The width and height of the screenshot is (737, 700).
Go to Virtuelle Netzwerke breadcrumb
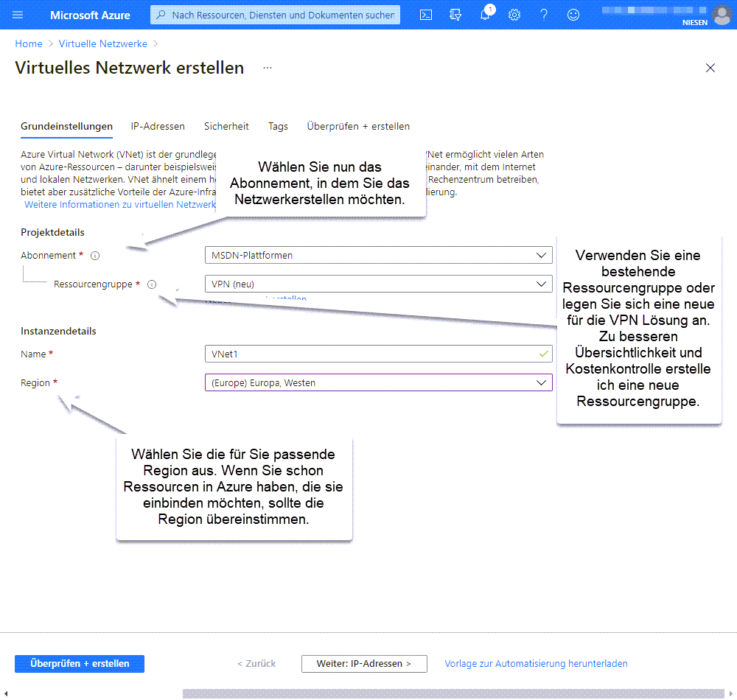pos(103,43)
